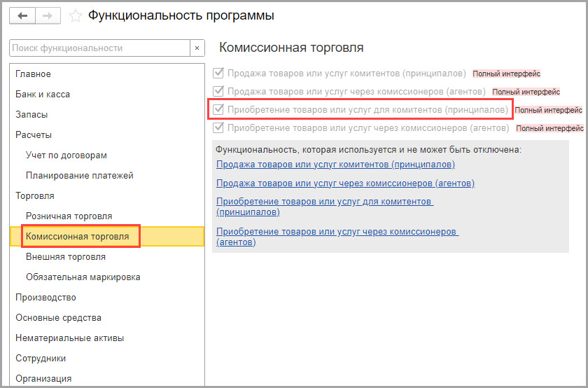
Task: Clear the functionality search field
Action: coord(197,48)
